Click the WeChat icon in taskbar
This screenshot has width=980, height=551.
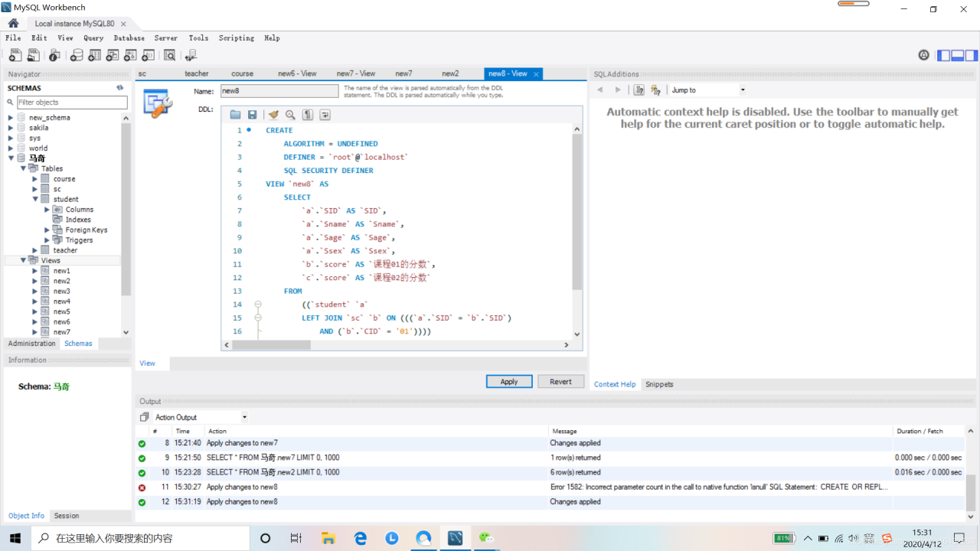486,538
